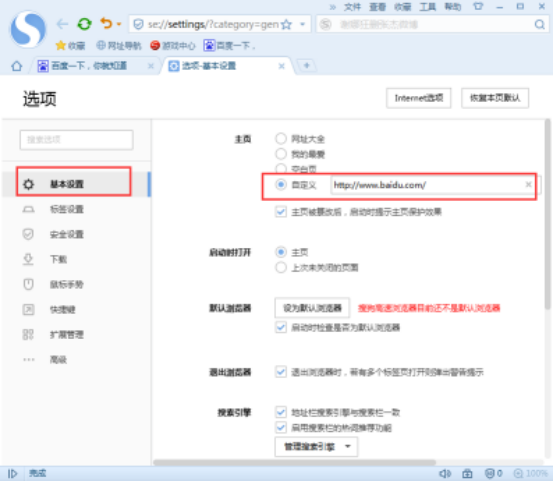Click the skin (shirt) icon in the title bar
This screenshot has width=554, height=481.
tap(478, 6)
